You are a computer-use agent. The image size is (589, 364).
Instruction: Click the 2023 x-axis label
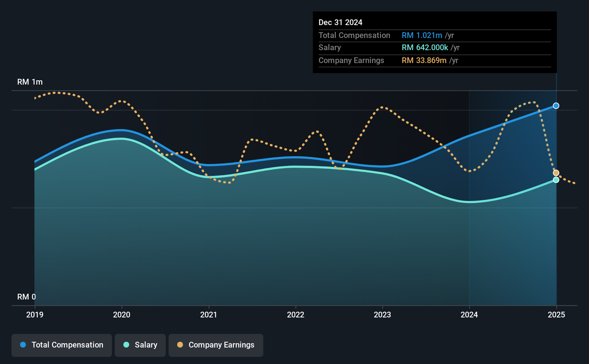(x=382, y=315)
